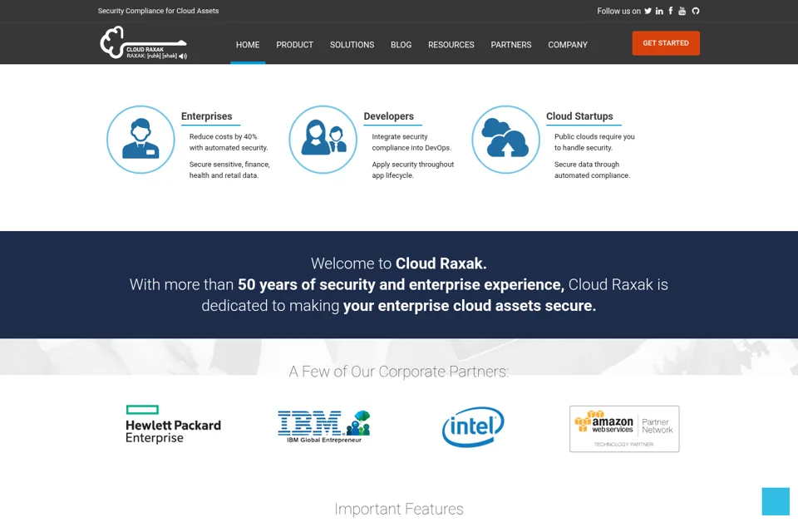Click 'Secure data through automated compliance' text
The width and height of the screenshot is (798, 532).
coord(593,170)
